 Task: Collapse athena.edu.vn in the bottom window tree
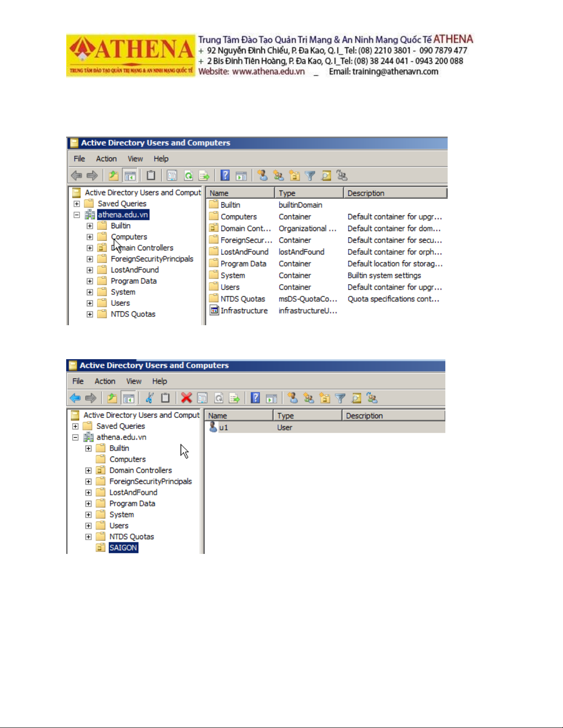pos(75,437)
